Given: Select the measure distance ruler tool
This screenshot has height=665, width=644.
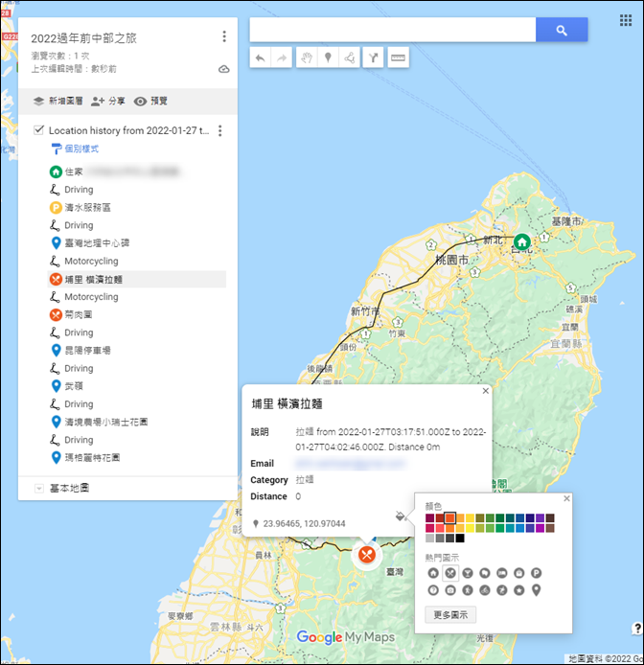Looking at the screenshot, I should pyautogui.click(x=398, y=57).
